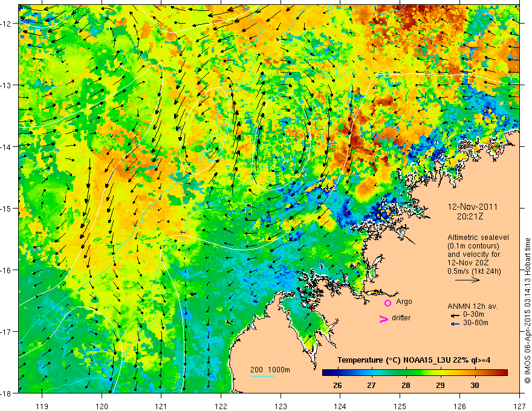
Task: Click the longitude axis label 123
Action: coord(281,407)
